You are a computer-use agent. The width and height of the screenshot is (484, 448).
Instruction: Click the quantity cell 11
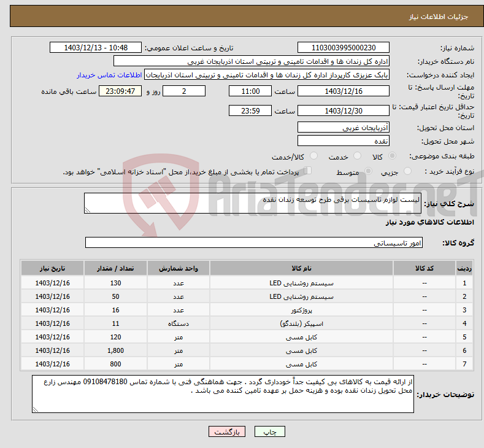click(x=115, y=323)
